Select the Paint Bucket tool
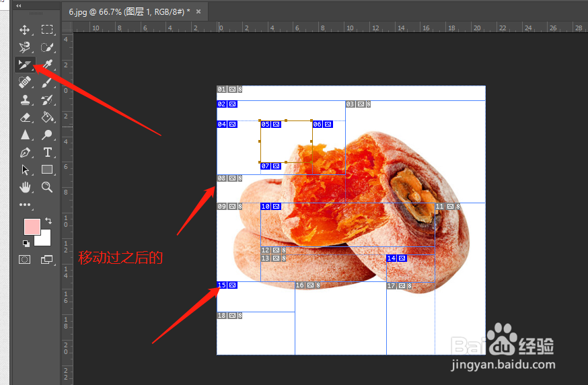This screenshot has width=588, height=385. click(x=47, y=117)
